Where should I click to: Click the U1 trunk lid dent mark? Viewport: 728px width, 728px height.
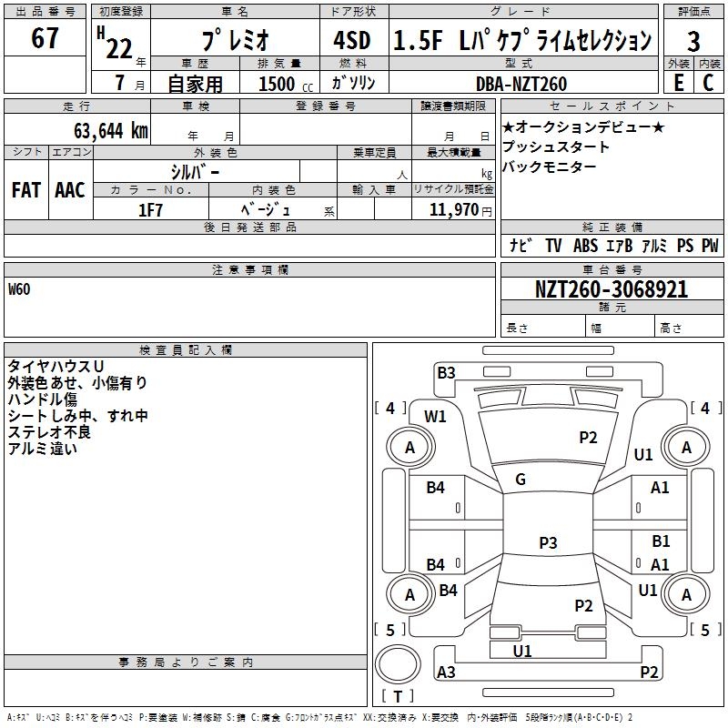tap(521, 651)
